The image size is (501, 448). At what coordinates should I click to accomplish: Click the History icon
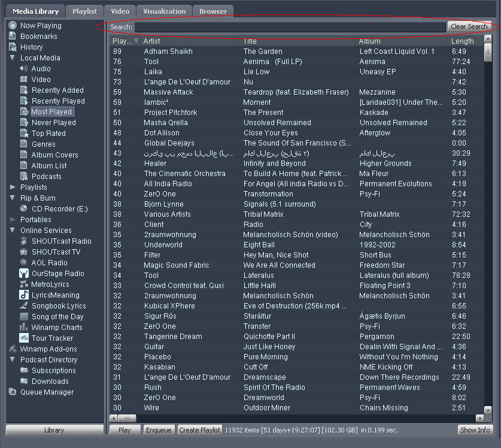point(13,47)
